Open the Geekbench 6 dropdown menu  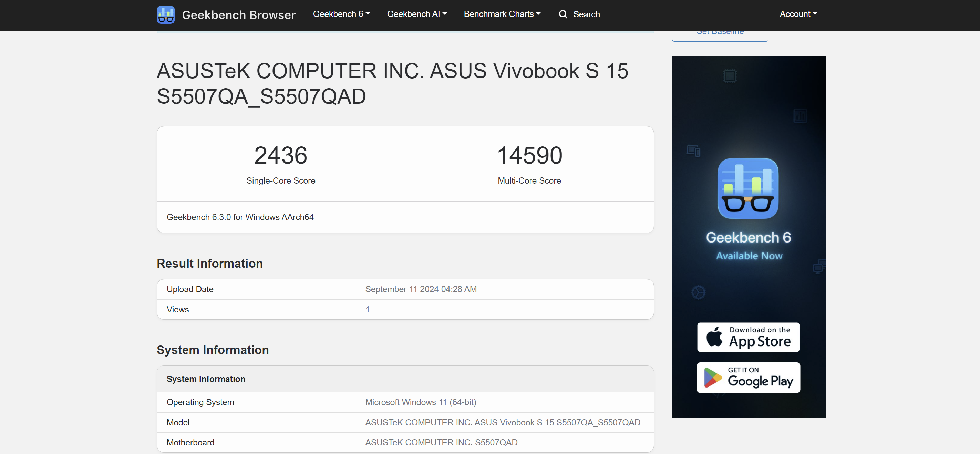[x=341, y=14]
